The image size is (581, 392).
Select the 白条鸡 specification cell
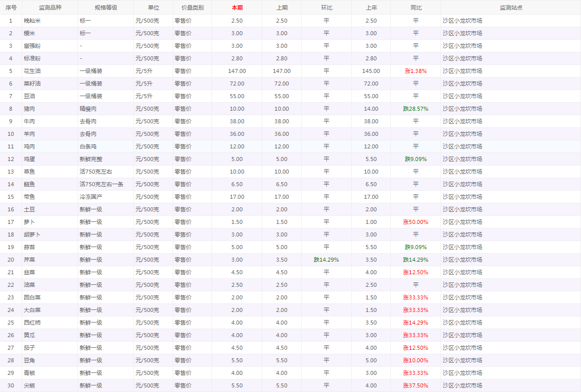[88, 146]
